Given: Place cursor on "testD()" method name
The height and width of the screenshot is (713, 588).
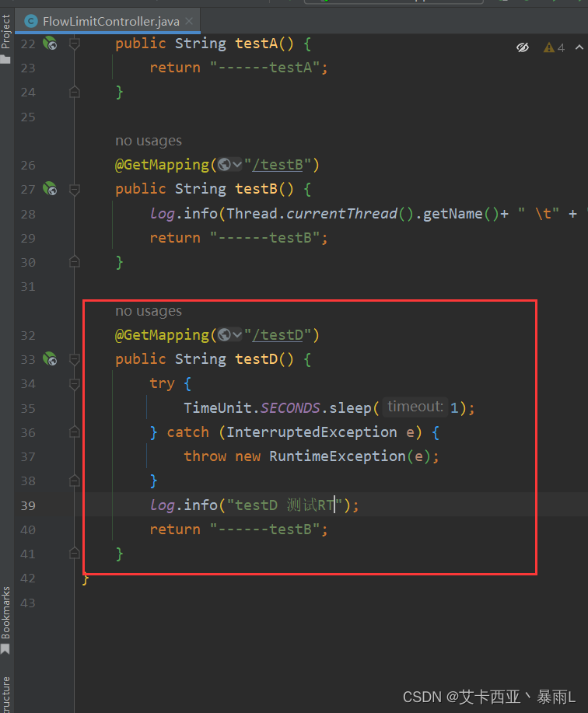Looking at the screenshot, I should point(264,359).
